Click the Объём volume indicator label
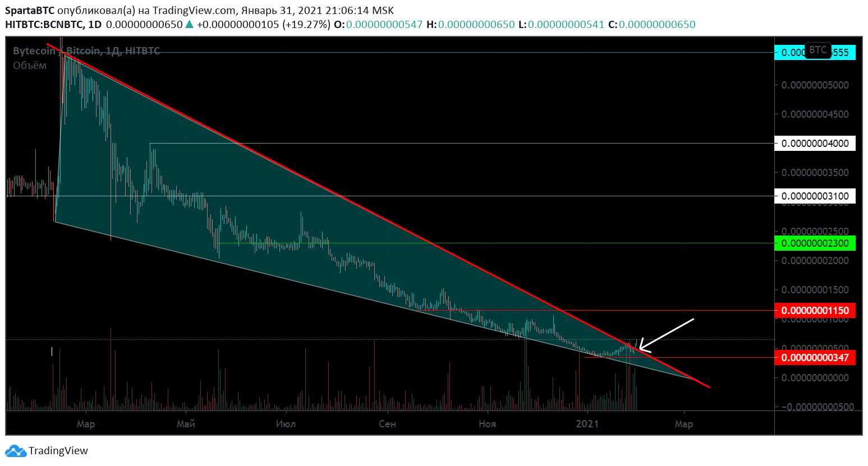The width and height of the screenshot is (868, 466). (30, 66)
